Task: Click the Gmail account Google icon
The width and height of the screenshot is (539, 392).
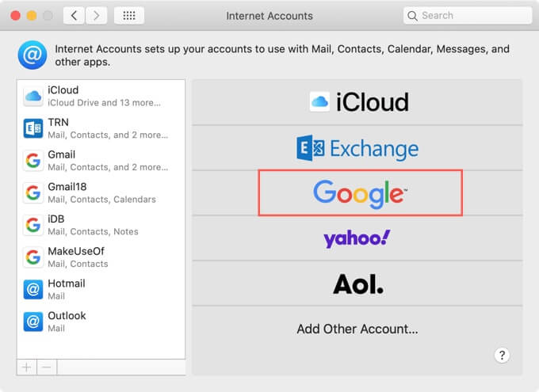Action: pos(33,160)
